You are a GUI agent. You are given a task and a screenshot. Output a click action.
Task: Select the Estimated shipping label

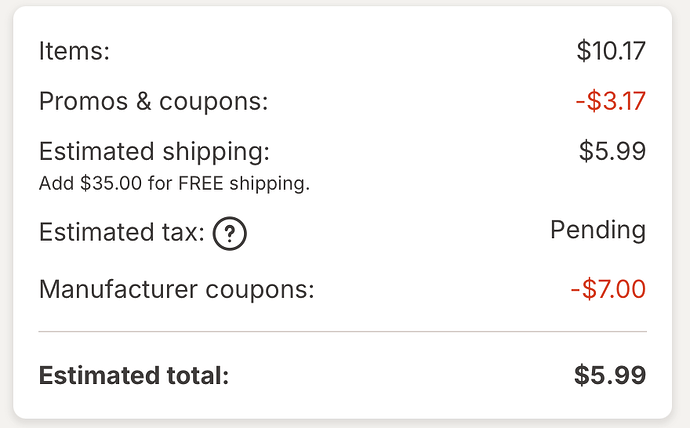(154, 152)
